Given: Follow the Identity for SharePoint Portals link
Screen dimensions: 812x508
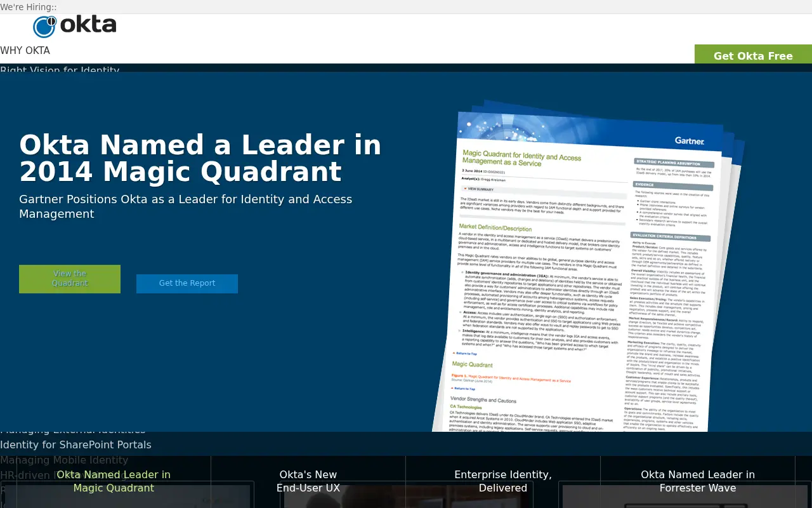Looking at the screenshot, I should (x=75, y=444).
